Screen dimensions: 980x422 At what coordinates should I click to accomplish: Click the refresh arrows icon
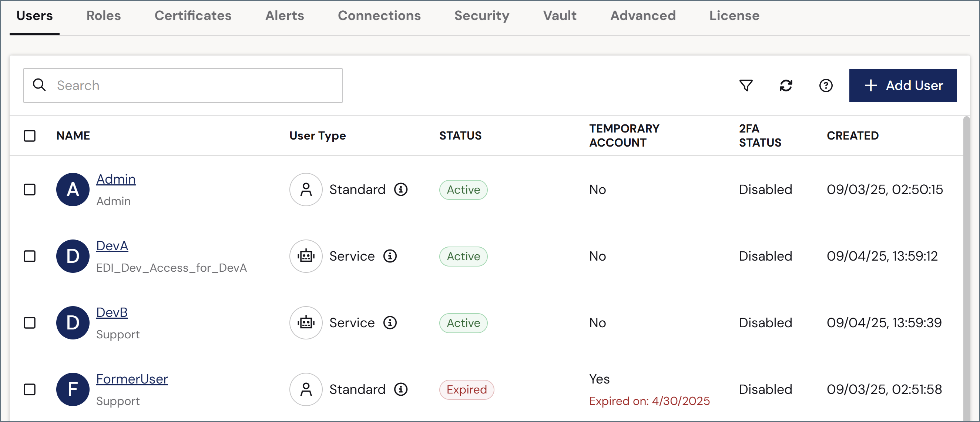(786, 85)
